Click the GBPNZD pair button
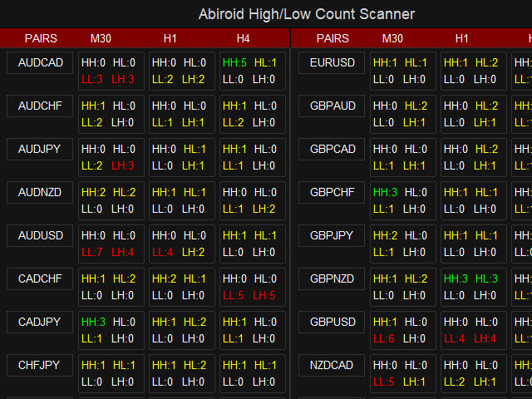Image resolution: width=532 pixels, height=399 pixels. 332,278
